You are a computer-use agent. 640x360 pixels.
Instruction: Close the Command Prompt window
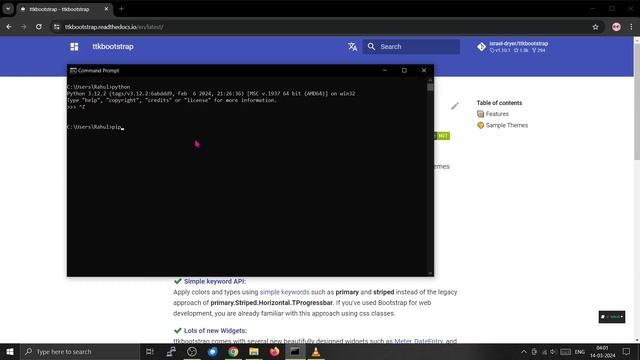point(424,70)
